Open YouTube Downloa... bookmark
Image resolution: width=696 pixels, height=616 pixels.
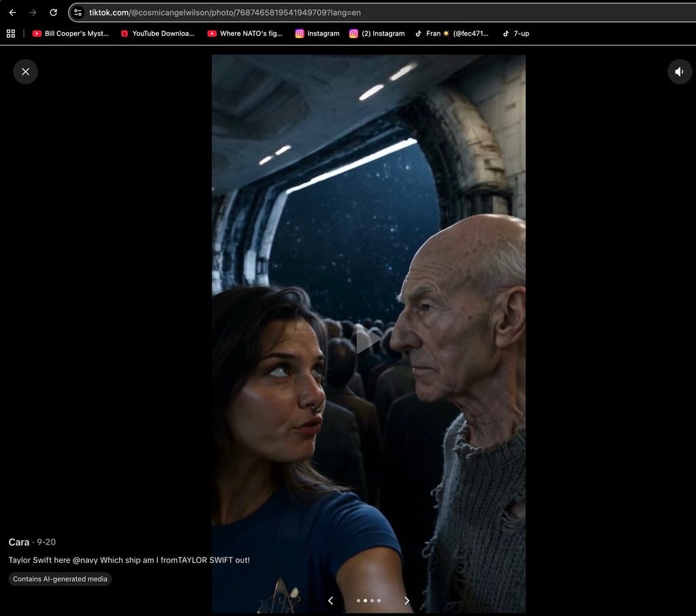pos(158,33)
